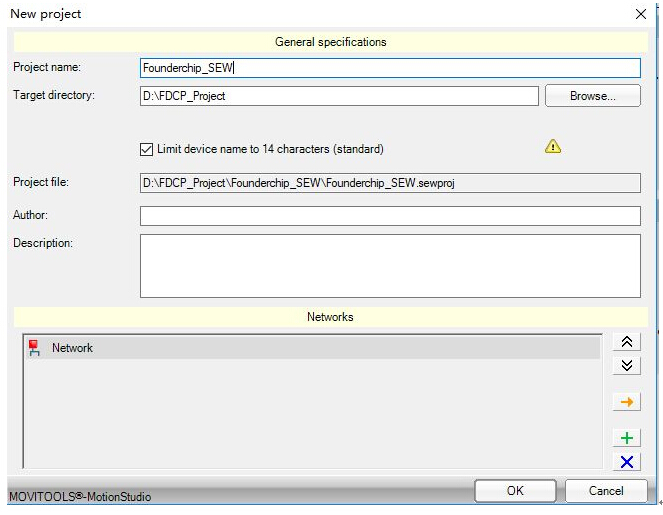Viewport: 663px width, 515px height.
Task: Delete network using the blue X icon
Action: 627,461
